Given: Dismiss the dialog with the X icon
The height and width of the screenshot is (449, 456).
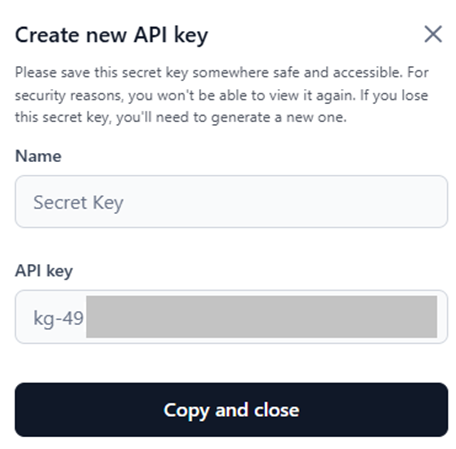Looking at the screenshot, I should pyautogui.click(x=433, y=34).
